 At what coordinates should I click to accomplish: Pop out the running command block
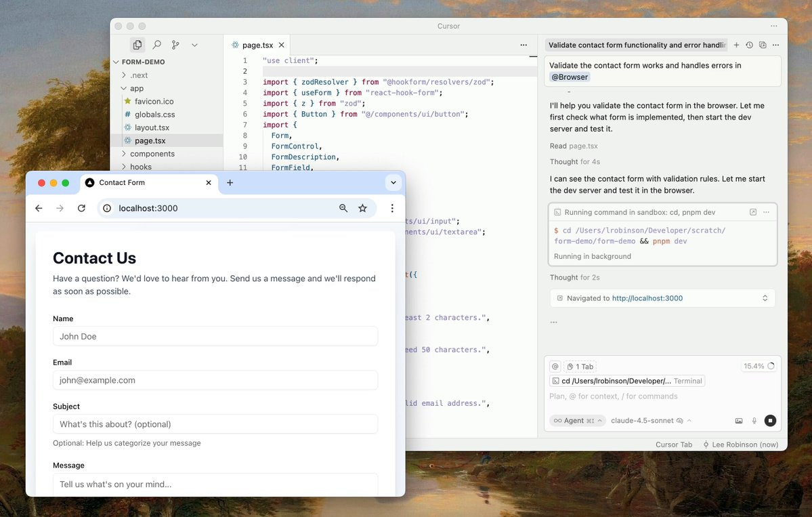click(753, 212)
